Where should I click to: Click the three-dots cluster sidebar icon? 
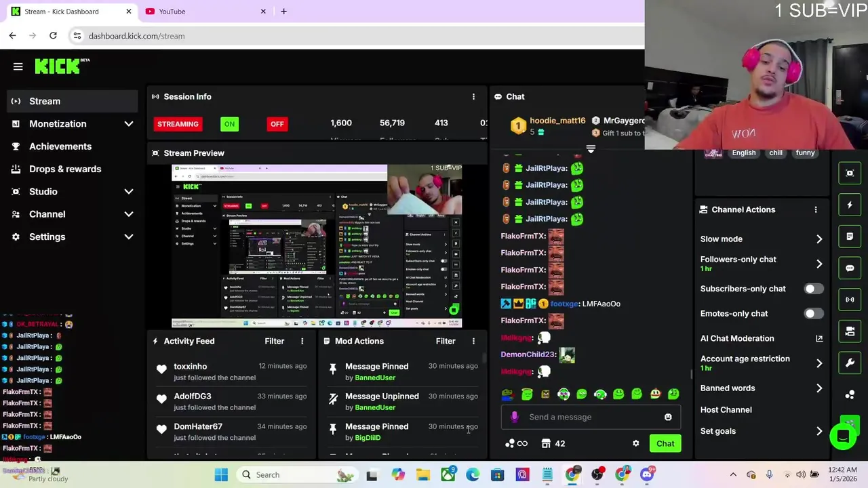[x=850, y=394]
